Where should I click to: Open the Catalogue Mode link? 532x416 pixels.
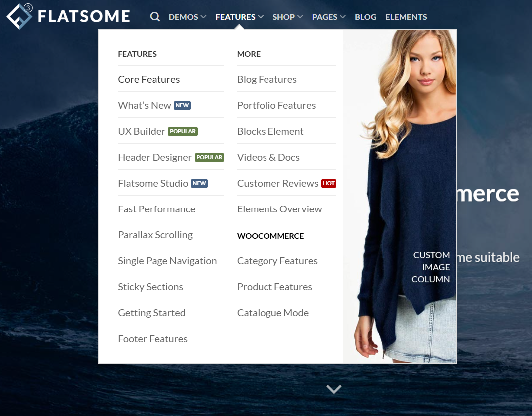(x=273, y=312)
